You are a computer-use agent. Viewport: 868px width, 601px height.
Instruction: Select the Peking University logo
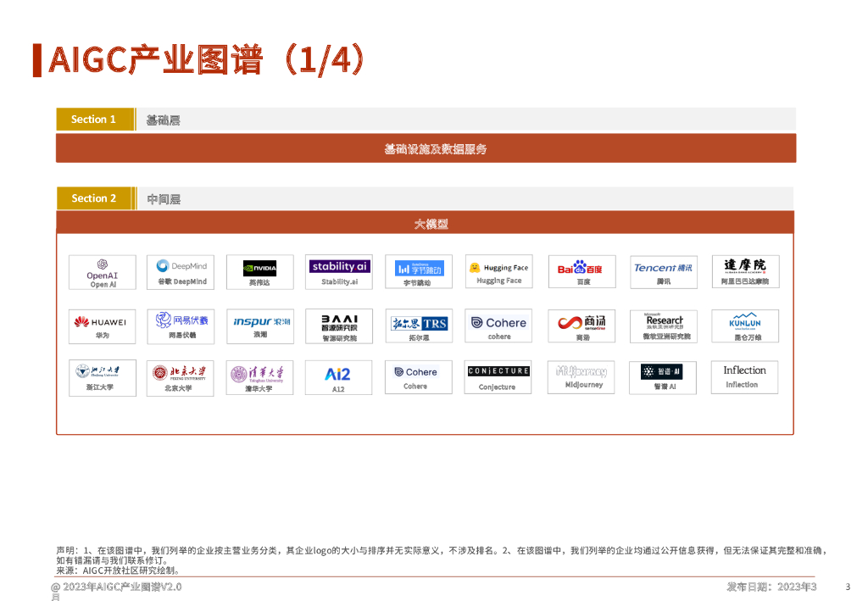181,373
